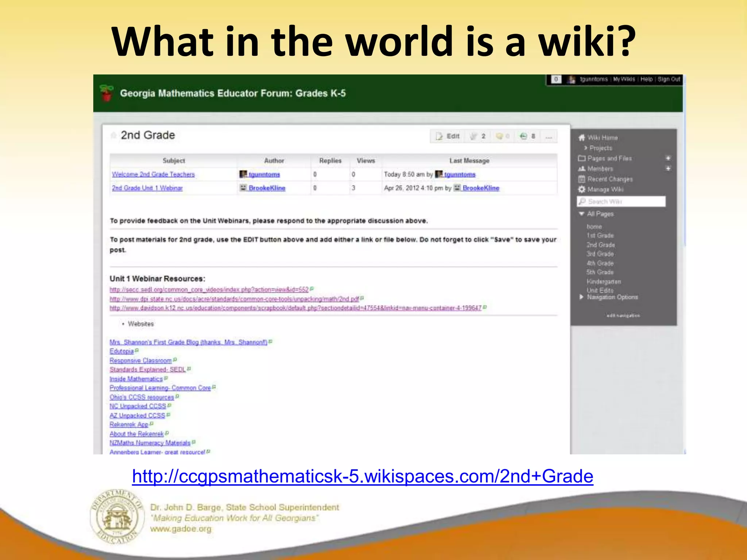Open the Edutopia website link
The height and width of the screenshot is (560, 747).
click(x=121, y=351)
